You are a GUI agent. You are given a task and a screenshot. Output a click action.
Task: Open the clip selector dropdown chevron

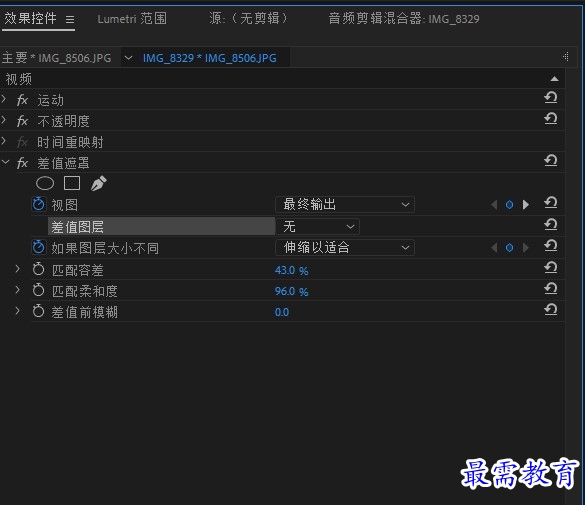click(128, 58)
